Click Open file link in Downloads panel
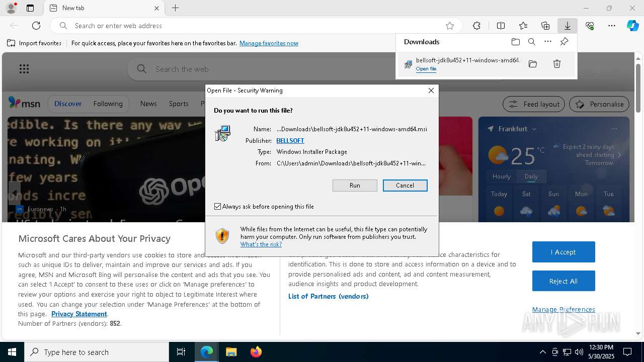The height and width of the screenshot is (362, 644). pos(426,69)
